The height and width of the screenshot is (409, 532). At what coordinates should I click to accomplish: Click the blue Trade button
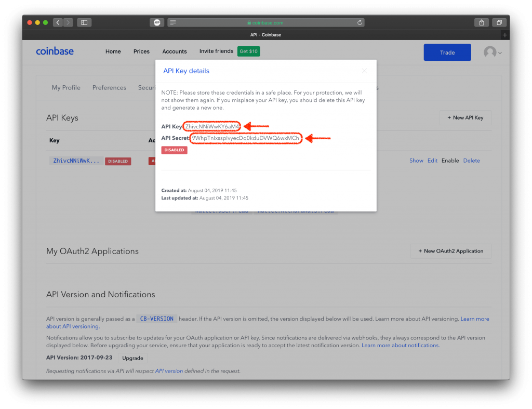coord(447,52)
